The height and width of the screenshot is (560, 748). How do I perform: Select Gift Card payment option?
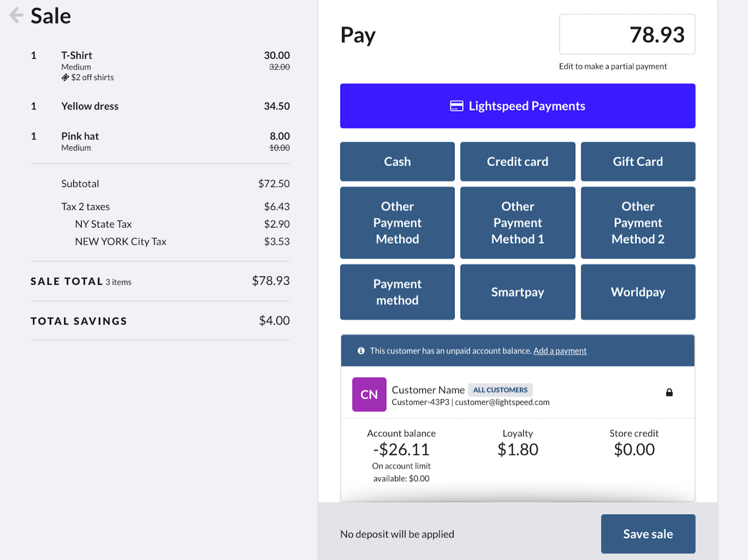[637, 161]
